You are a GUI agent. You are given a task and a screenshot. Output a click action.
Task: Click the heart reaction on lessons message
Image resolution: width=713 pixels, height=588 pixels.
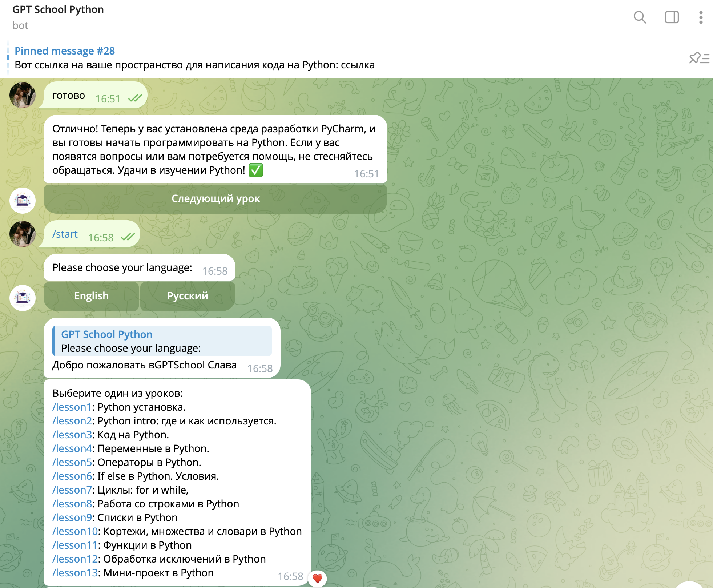[x=318, y=578]
